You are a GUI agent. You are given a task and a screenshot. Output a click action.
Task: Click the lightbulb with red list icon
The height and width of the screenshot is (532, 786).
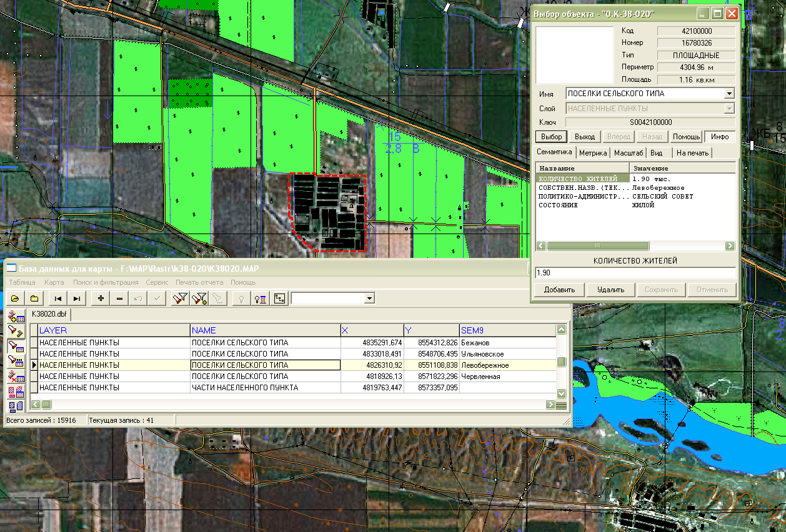pos(260,298)
